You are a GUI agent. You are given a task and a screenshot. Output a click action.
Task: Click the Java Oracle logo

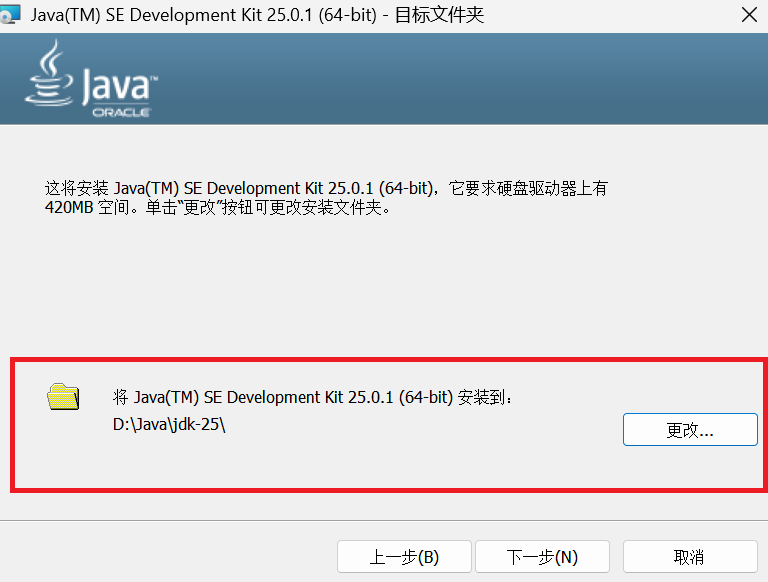pos(92,79)
